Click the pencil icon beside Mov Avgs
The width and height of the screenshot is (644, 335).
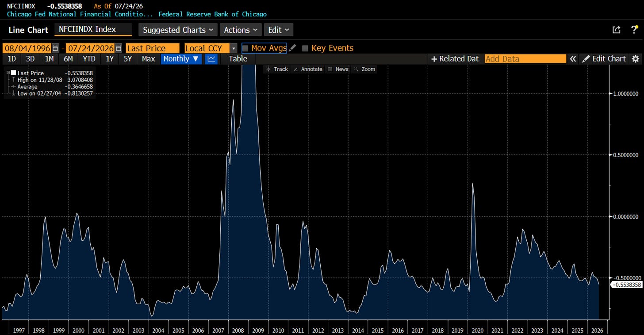point(292,48)
